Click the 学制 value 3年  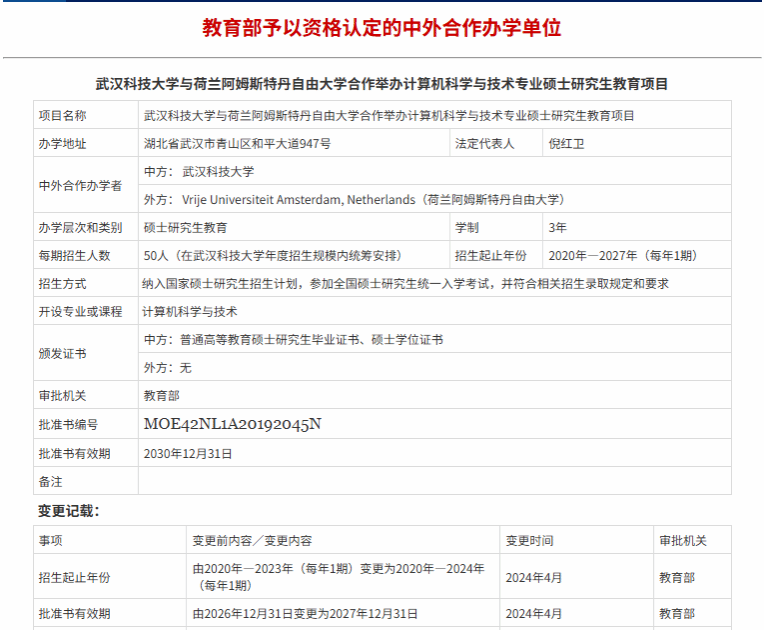558,227
